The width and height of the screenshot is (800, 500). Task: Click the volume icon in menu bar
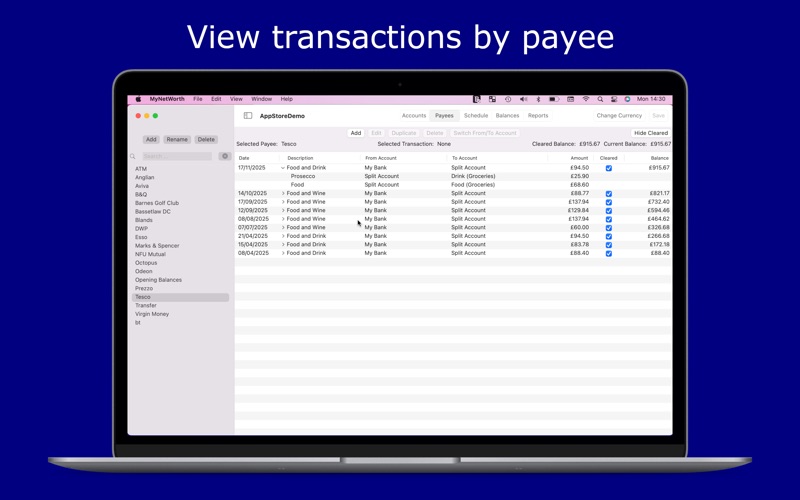tap(523, 99)
